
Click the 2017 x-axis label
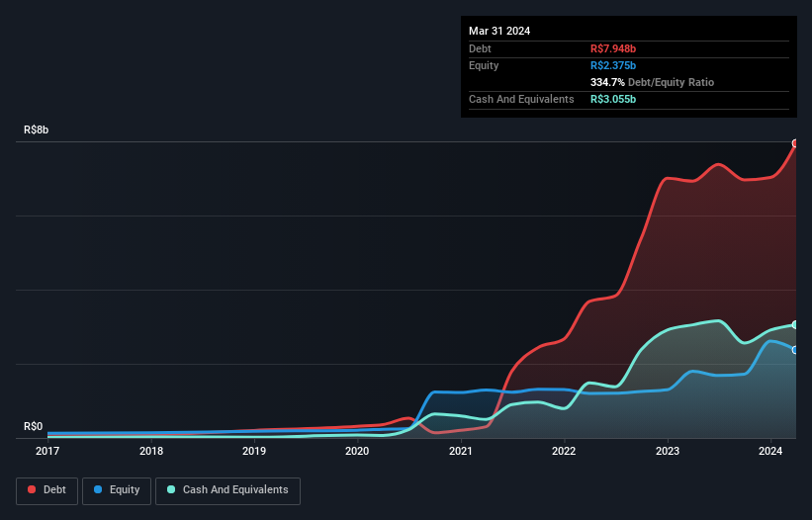tap(47, 451)
